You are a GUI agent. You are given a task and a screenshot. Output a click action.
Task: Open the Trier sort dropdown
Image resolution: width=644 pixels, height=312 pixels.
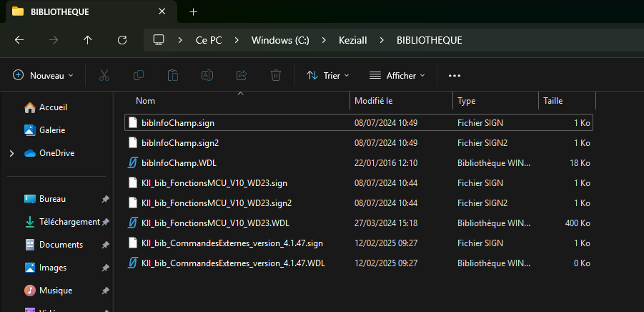click(x=328, y=75)
